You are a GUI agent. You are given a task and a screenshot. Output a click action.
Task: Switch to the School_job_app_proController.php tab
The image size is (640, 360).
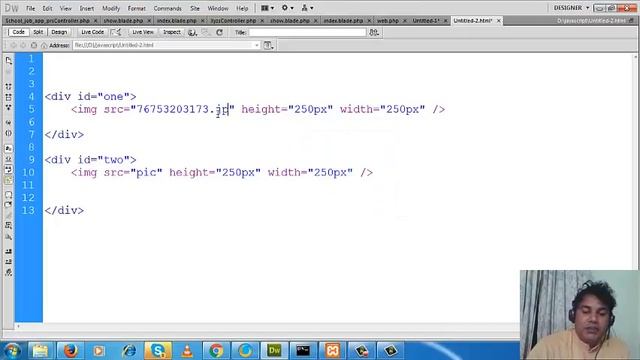(x=47, y=20)
